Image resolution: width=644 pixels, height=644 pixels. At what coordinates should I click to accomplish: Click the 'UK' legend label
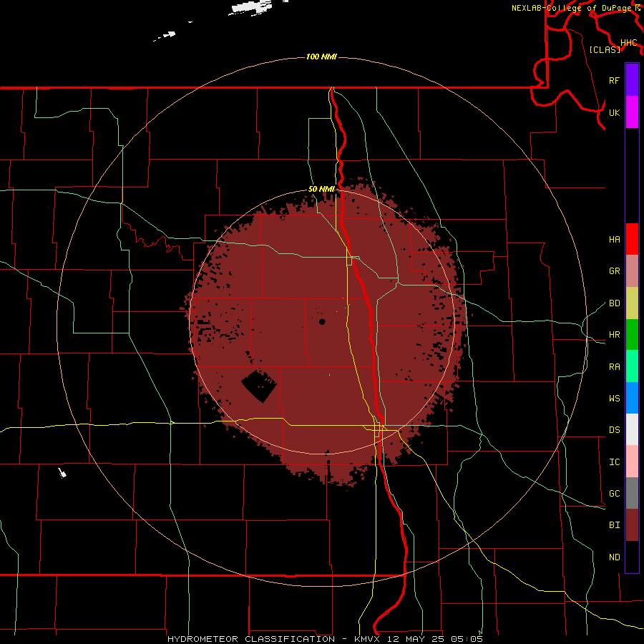pos(614,112)
